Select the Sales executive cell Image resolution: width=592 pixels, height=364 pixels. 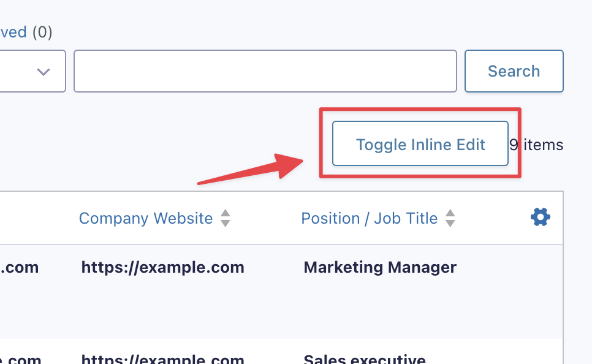pos(364,359)
